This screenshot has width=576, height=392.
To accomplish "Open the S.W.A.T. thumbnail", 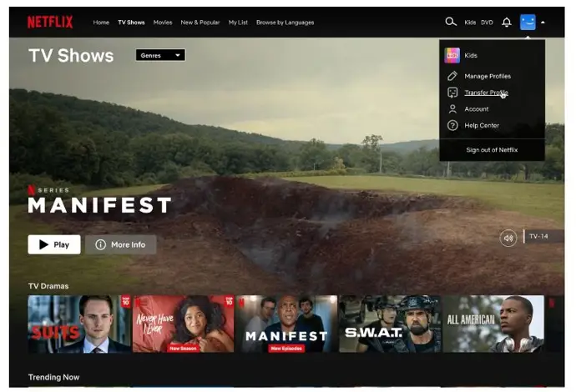I will tap(390, 324).
